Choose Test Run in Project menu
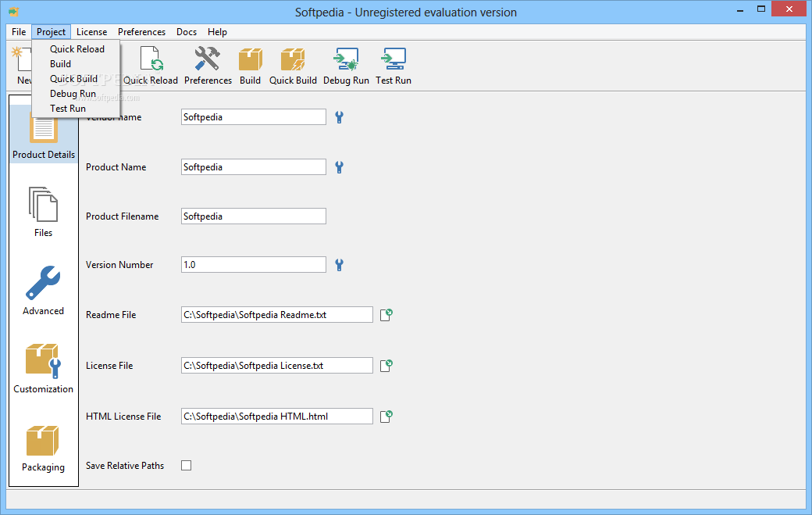The image size is (812, 515). (x=77, y=109)
